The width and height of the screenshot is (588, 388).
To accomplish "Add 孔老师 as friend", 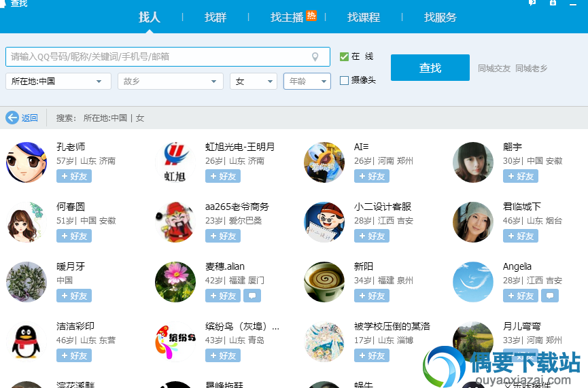I will 74,176.
